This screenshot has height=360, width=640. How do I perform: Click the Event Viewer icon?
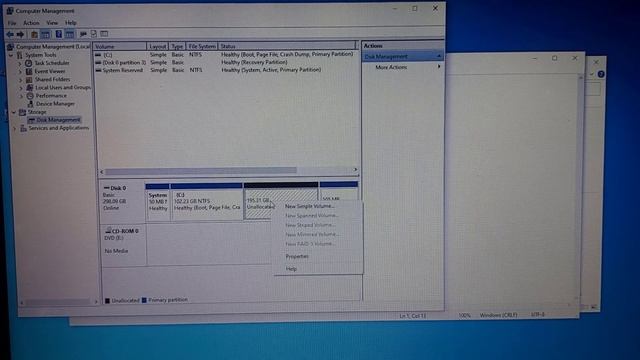(x=29, y=71)
